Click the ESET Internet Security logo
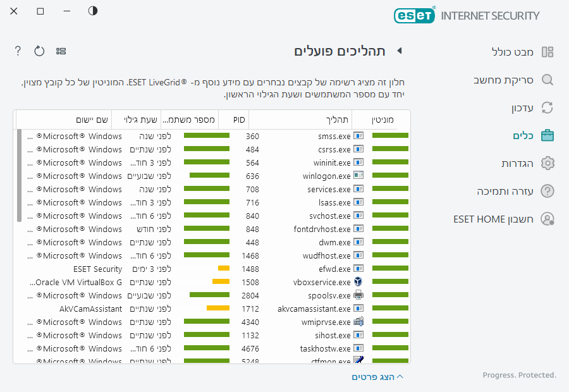Screen dimensions: 569x392 467,15
